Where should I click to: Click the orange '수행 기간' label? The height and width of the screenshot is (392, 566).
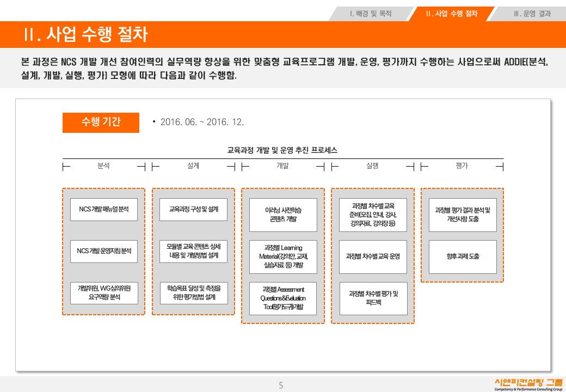click(101, 122)
